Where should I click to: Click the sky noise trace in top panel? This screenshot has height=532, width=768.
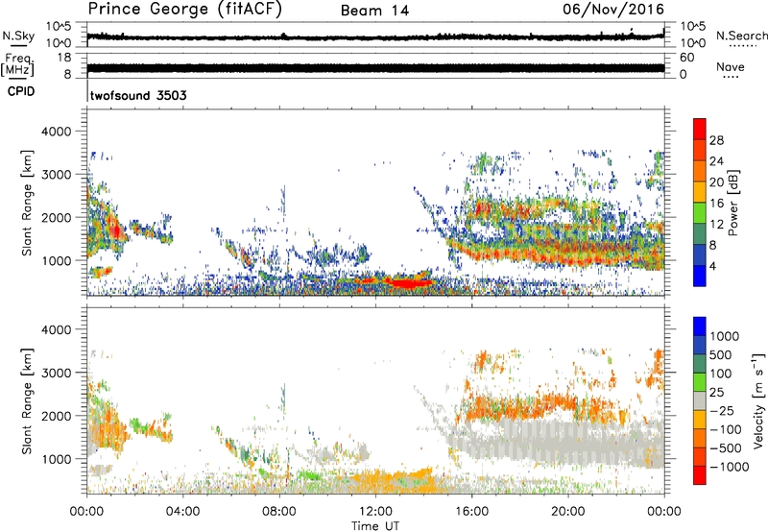(x=375, y=36)
